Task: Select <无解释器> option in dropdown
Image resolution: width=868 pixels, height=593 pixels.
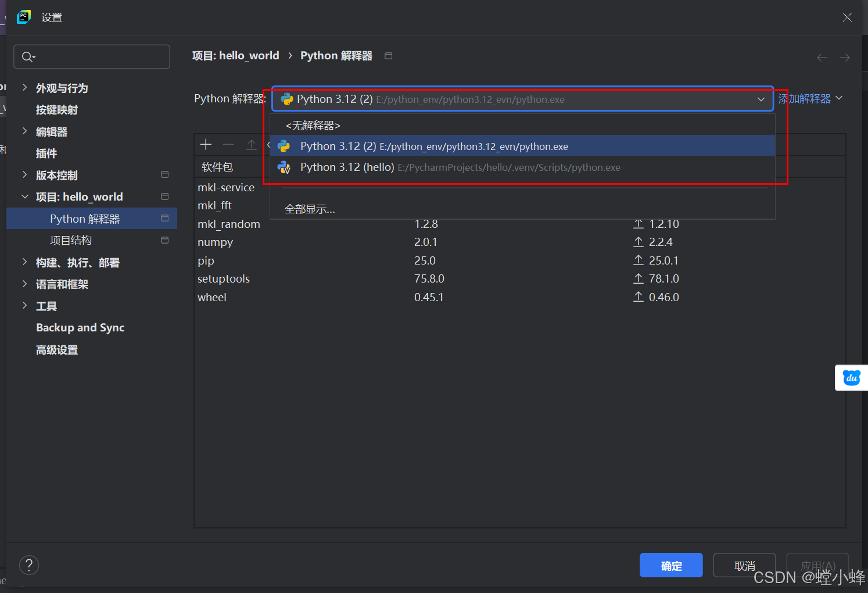Action: point(522,126)
